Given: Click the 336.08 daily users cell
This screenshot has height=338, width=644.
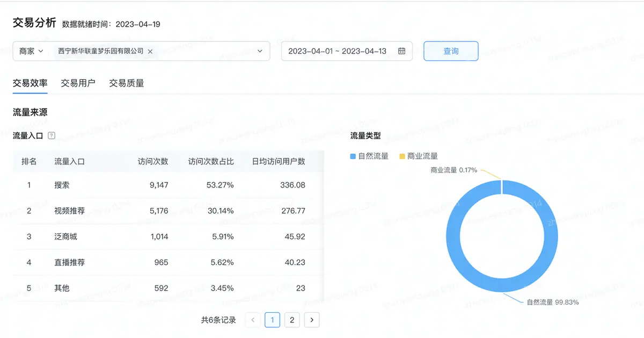Looking at the screenshot, I should click(292, 185).
